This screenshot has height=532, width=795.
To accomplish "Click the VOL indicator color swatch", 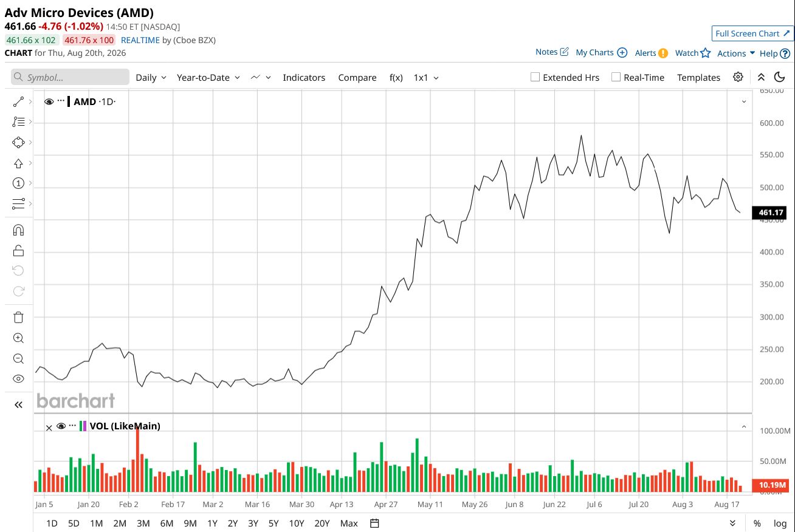I will tap(83, 426).
